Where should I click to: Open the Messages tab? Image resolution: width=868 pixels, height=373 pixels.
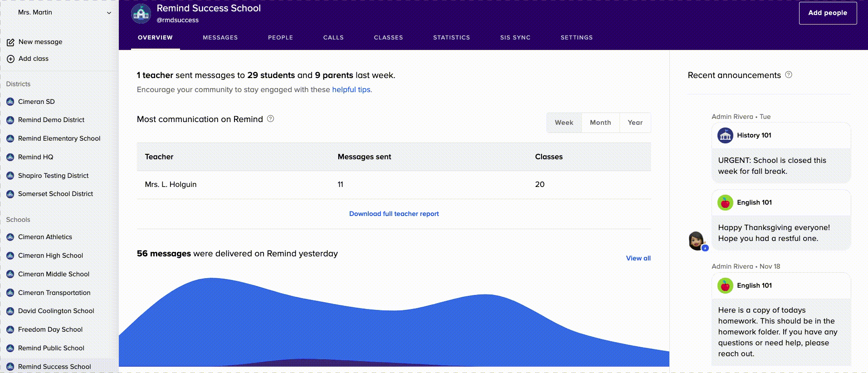220,38
